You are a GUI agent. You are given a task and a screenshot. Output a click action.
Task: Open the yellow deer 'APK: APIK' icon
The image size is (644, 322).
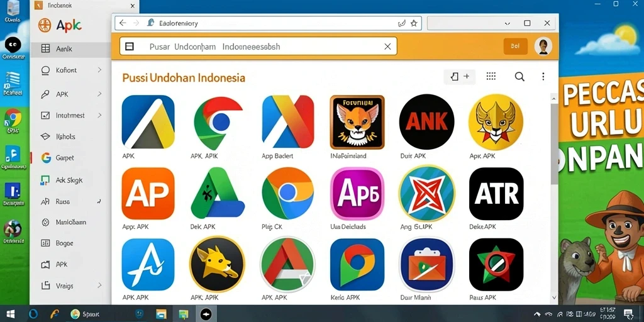pyautogui.click(x=217, y=265)
